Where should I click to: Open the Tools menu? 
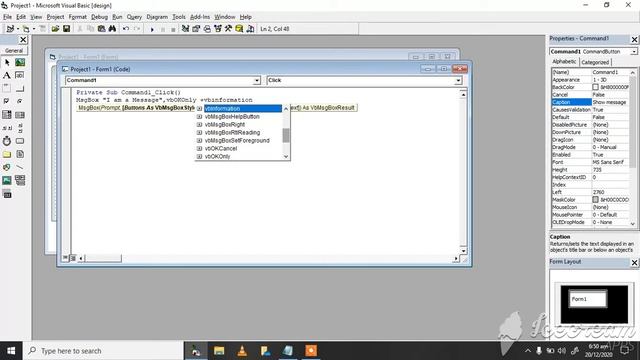[179, 17]
